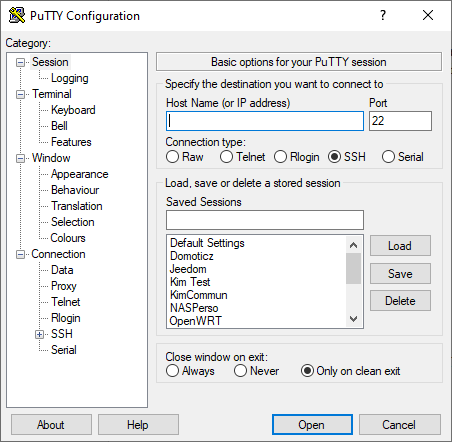The image size is (452, 442).
Task: Click the Delete session button
Action: 400,301
